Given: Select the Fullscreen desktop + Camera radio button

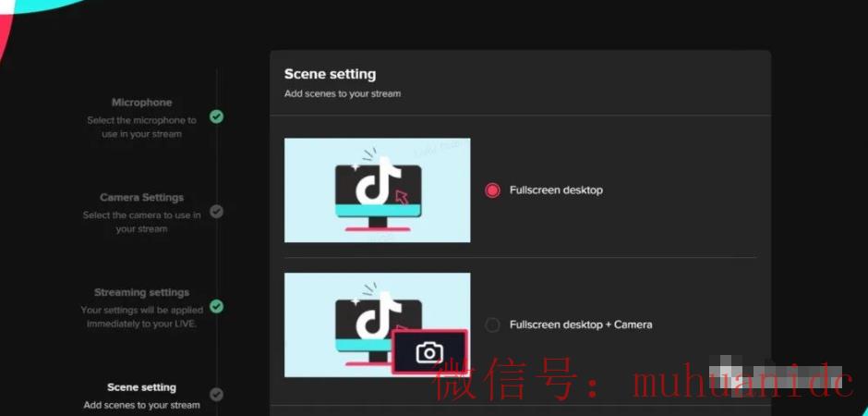Looking at the screenshot, I should [492, 324].
